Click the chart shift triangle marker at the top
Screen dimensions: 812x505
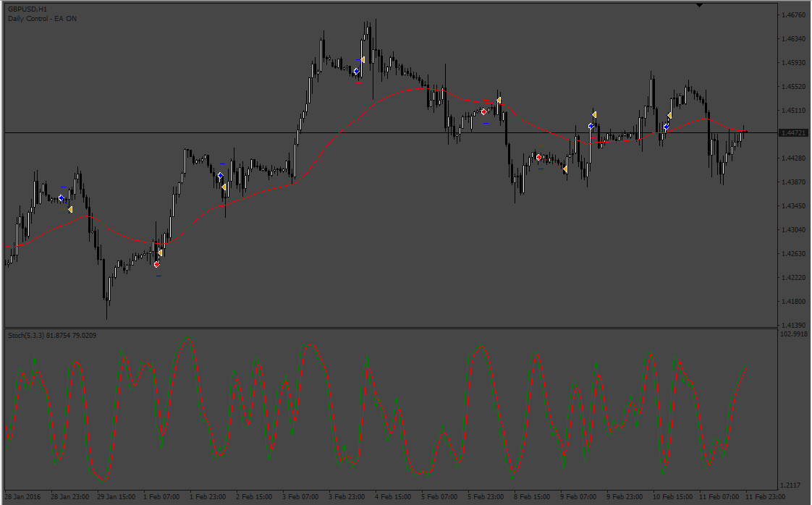click(x=699, y=5)
